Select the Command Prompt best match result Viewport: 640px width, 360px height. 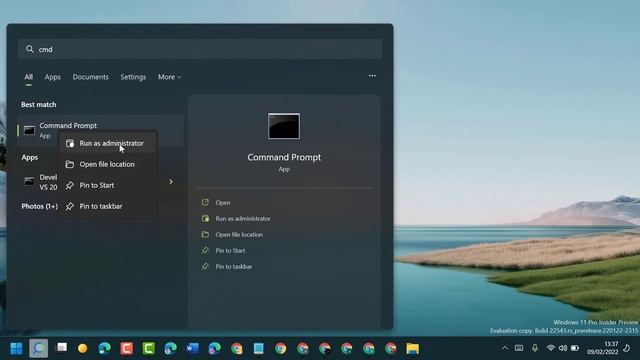click(100, 130)
